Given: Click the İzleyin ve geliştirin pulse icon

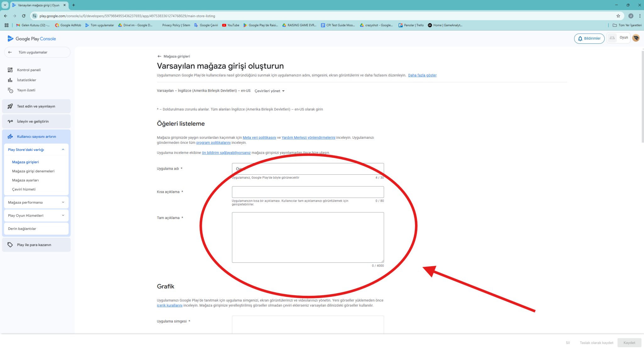Looking at the screenshot, I should coord(10,121).
